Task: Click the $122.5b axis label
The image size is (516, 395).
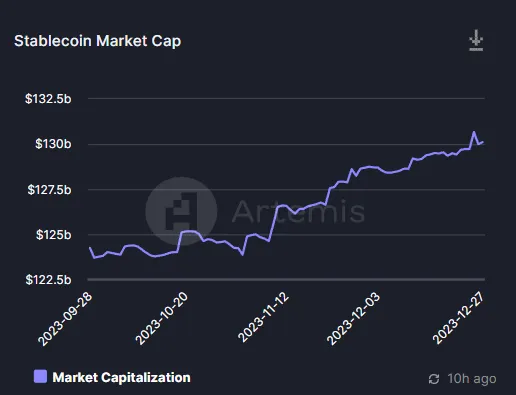Action: click(x=48, y=279)
